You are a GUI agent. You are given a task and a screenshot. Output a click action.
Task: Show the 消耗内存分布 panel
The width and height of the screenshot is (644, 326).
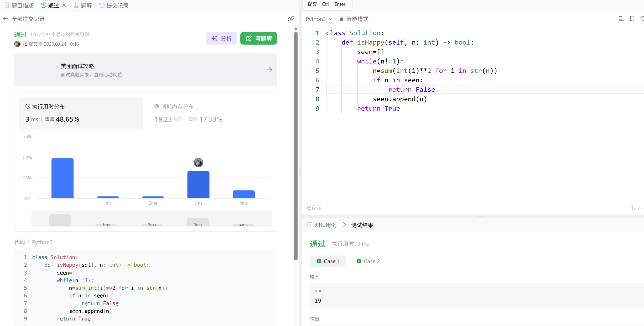(x=174, y=106)
